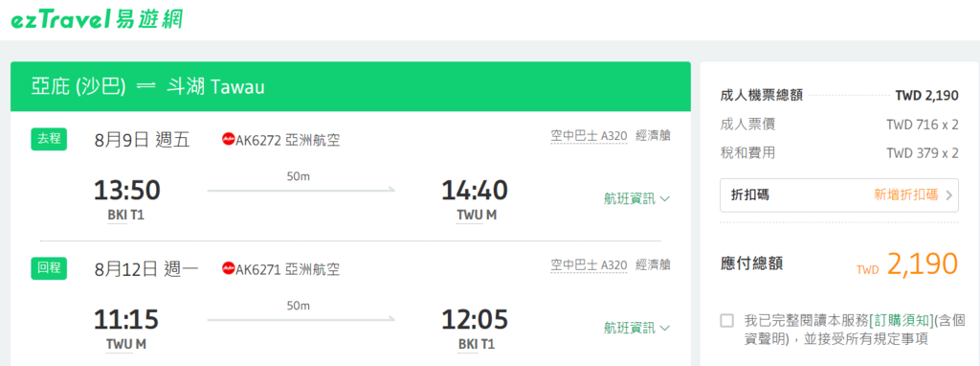Image resolution: width=980 pixels, height=366 pixels.
Task: Click the 回程 return badge
Action: tap(49, 267)
